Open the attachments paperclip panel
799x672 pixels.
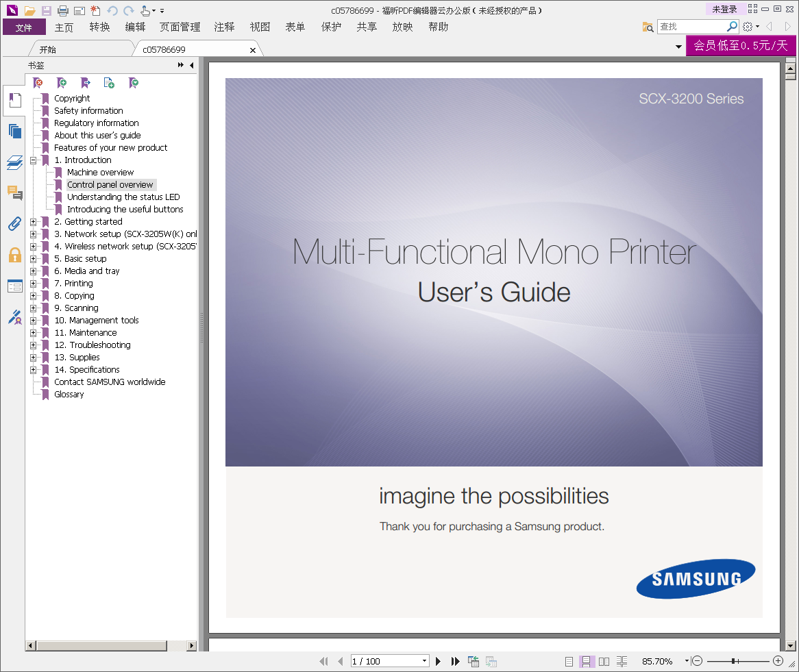coord(15,223)
